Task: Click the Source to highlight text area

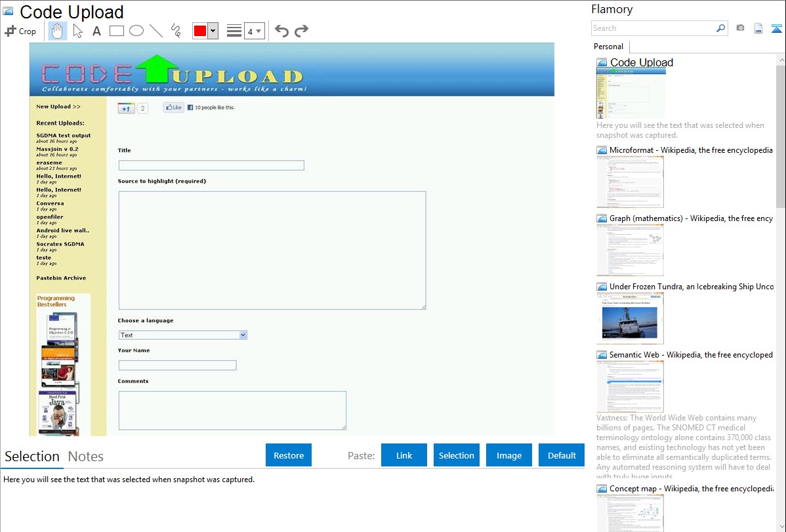Action: (x=272, y=250)
